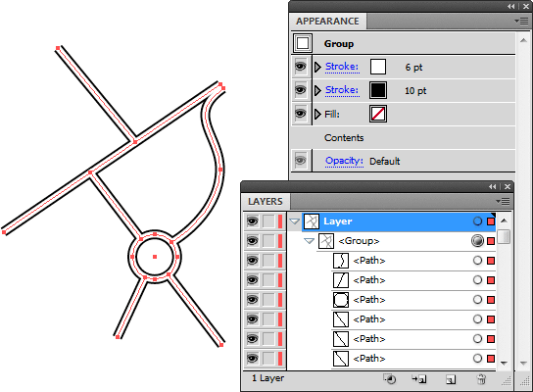The image size is (533, 392).
Task: Open the Layers panel flyout menu
Action: [503, 201]
